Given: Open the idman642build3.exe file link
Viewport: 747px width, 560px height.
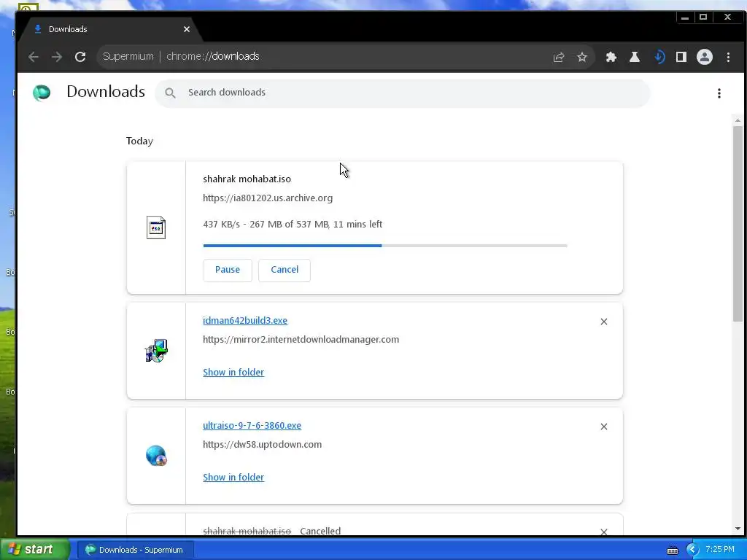Looking at the screenshot, I should click(x=245, y=321).
